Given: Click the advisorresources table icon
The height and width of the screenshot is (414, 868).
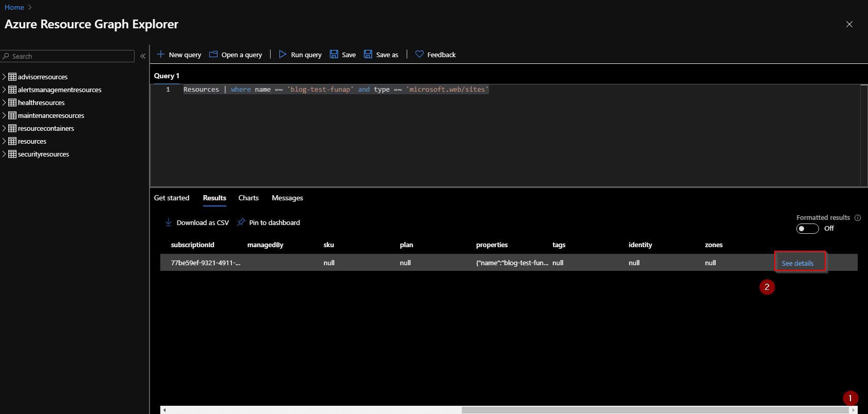Looking at the screenshot, I should coord(12,77).
